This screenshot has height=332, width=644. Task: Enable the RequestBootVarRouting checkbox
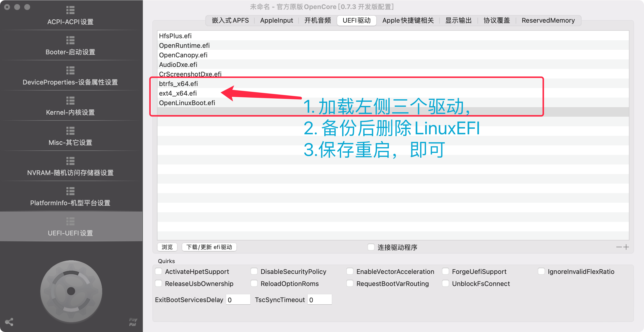coord(350,283)
